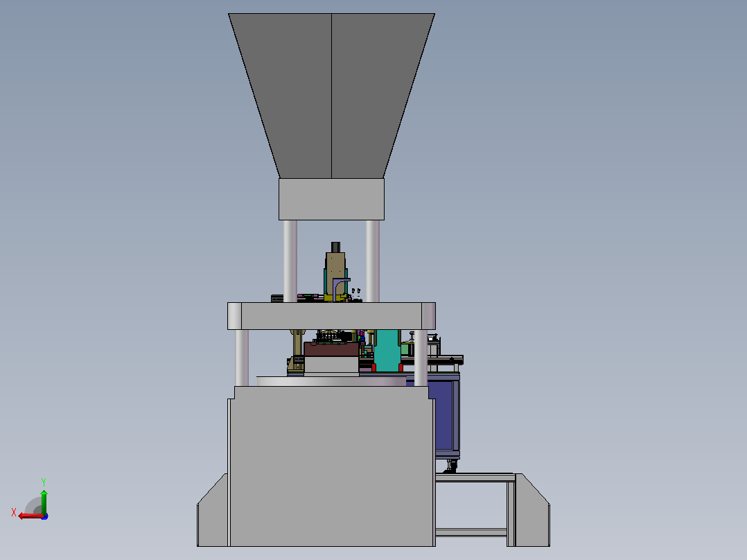The width and height of the screenshot is (747, 560).
Task: Select the left angled side guard
Action: tap(213, 510)
